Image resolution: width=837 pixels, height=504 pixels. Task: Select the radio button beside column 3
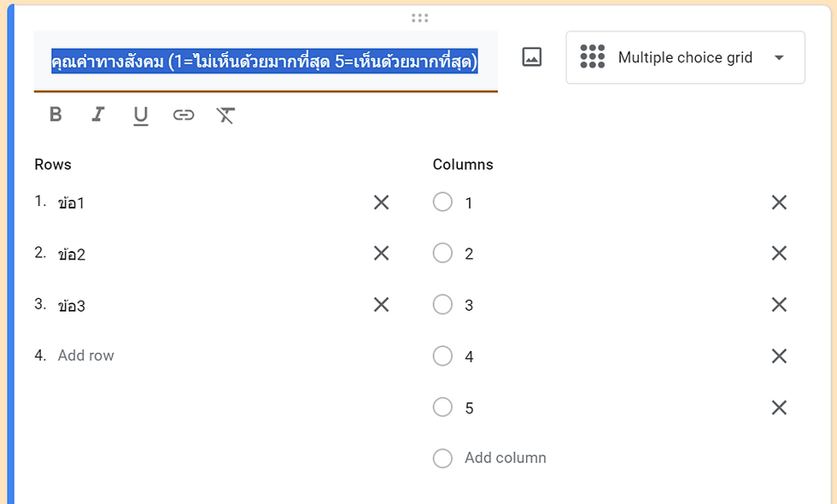(442, 305)
